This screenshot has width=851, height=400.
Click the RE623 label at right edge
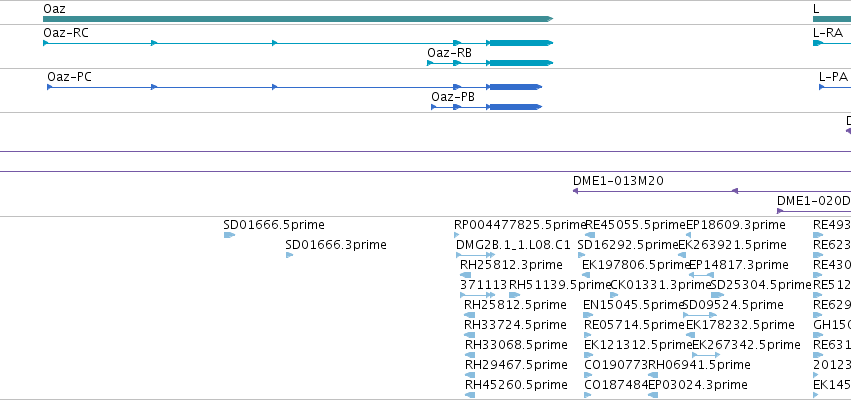point(832,245)
